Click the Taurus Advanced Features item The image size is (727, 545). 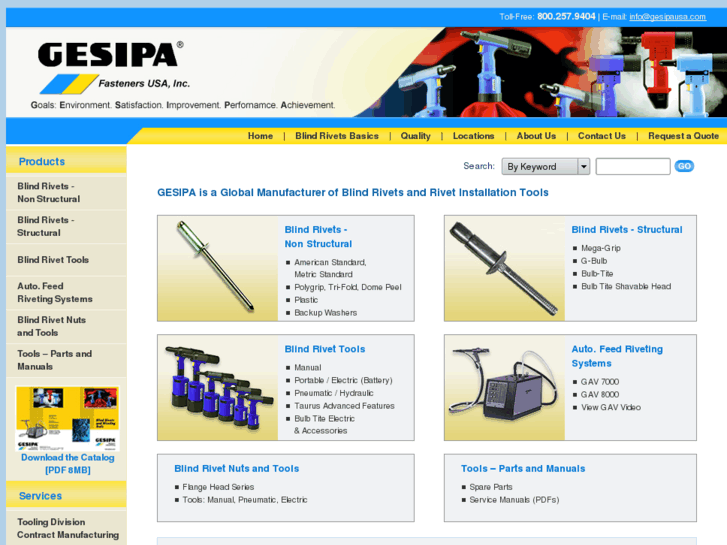click(x=344, y=405)
